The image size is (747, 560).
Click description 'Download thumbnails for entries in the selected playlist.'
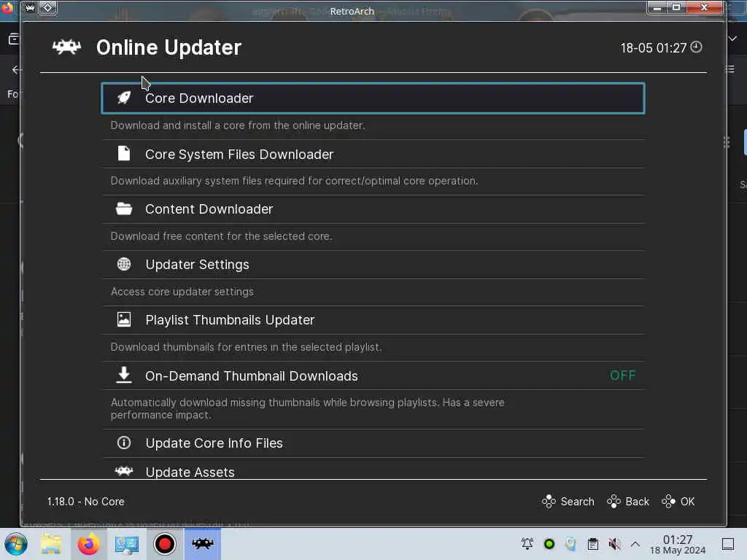[247, 347]
